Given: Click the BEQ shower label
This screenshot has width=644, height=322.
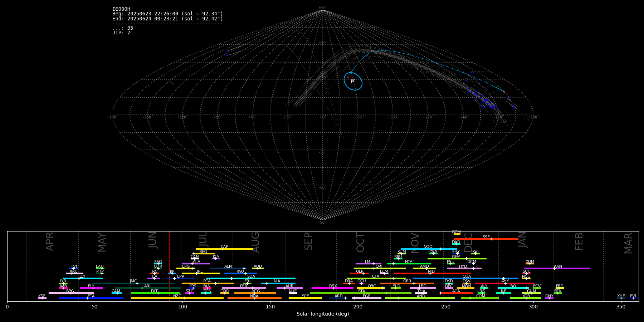Looking at the screenshot, I should pyautogui.click(x=203, y=252).
